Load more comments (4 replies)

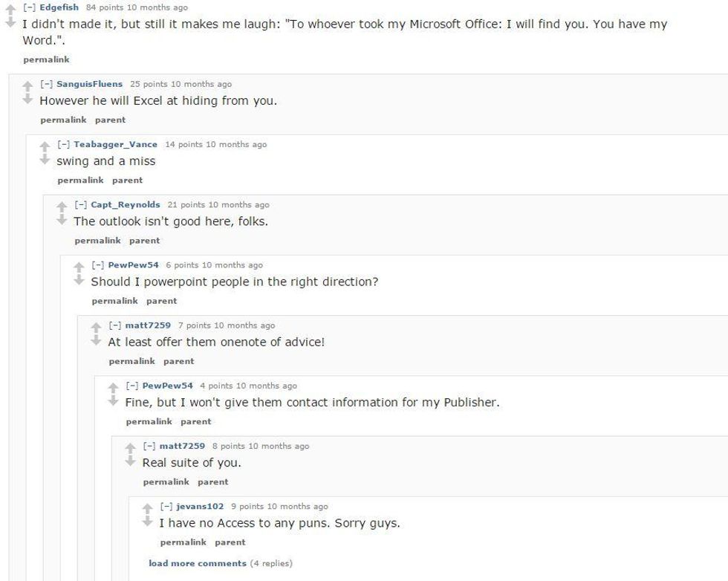pyautogui.click(x=198, y=563)
